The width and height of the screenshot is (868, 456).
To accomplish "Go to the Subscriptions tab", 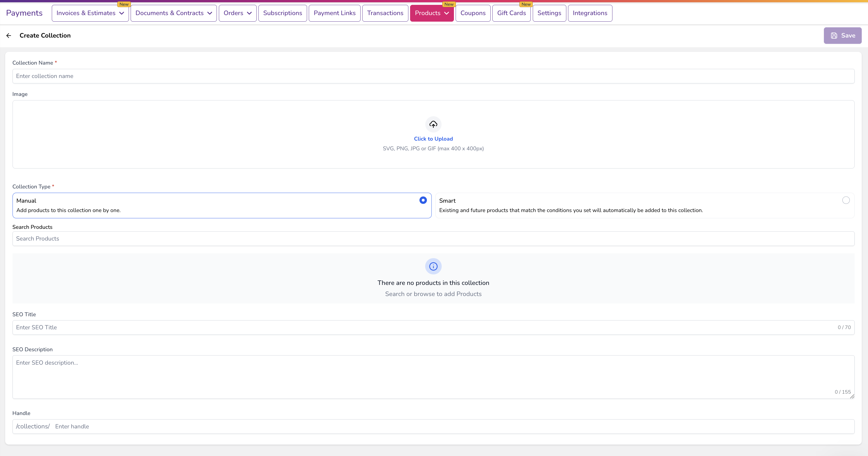I will pos(282,13).
